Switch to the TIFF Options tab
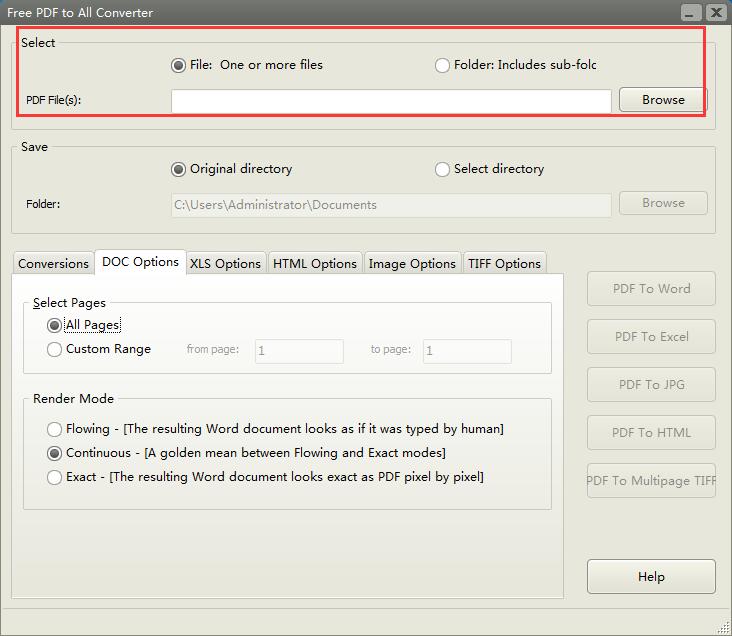This screenshot has height=636, width=732. click(504, 263)
